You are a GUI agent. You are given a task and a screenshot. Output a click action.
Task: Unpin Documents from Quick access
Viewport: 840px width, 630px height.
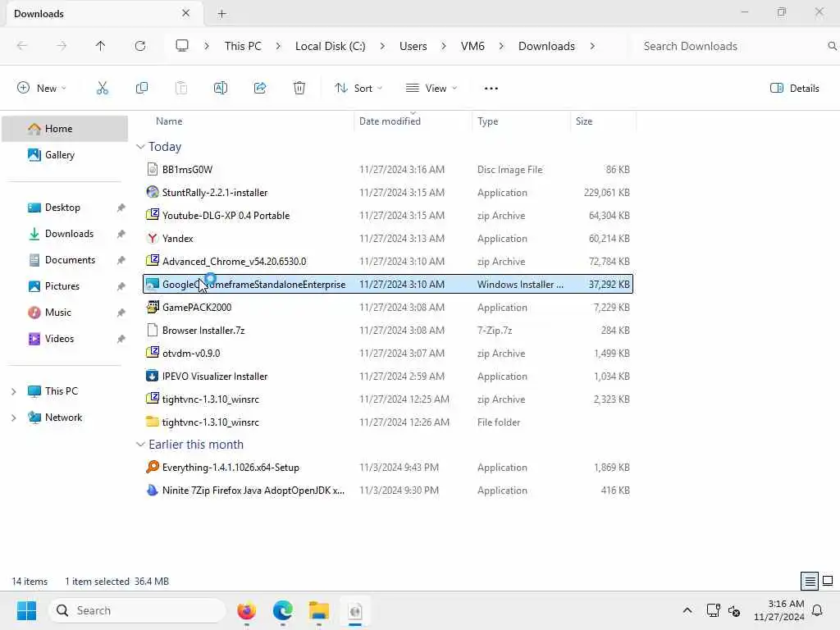click(x=121, y=260)
